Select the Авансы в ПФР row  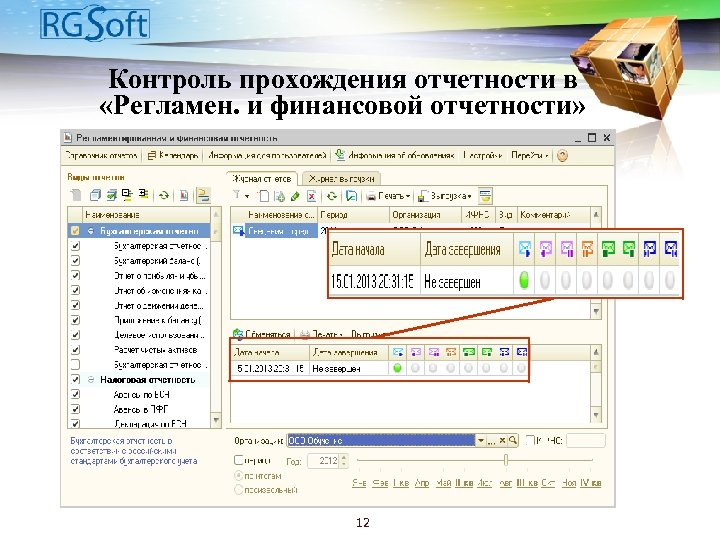click(x=141, y=409)
